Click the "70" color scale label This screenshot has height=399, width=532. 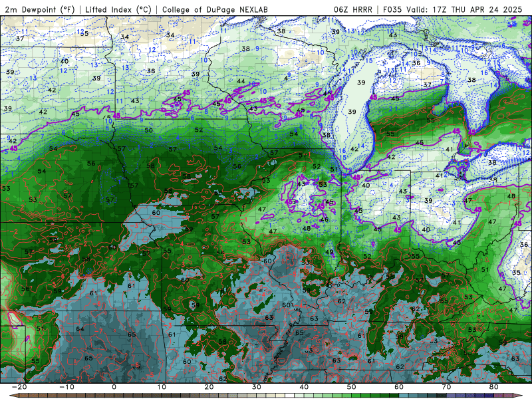(x=446, y=387)
